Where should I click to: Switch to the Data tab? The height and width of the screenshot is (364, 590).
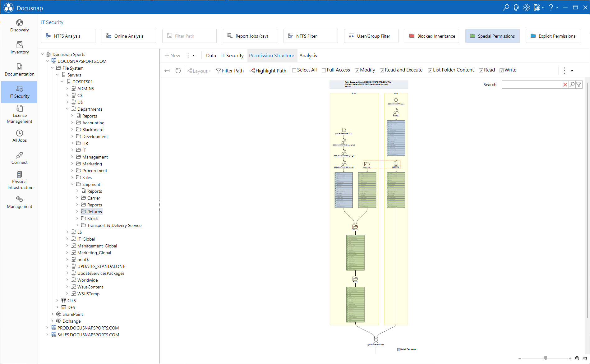pyautogui.click(x=211, y=55)
